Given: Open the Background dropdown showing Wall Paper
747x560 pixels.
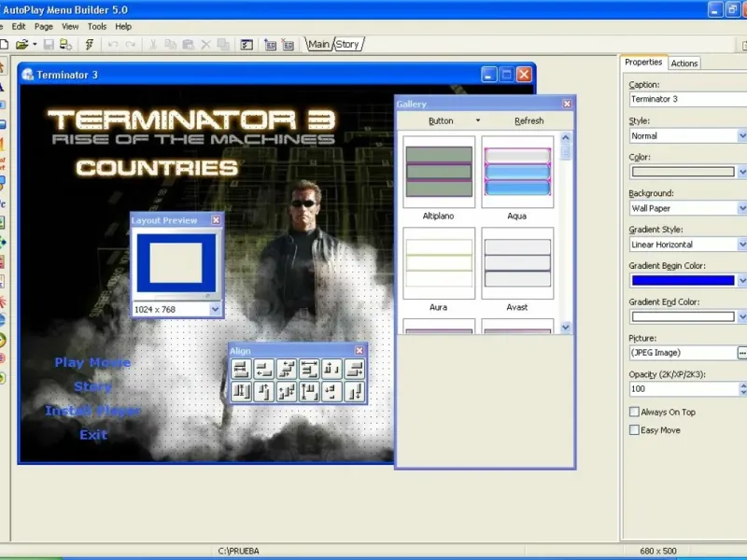Looking at the screenshot, I should 741,208.
